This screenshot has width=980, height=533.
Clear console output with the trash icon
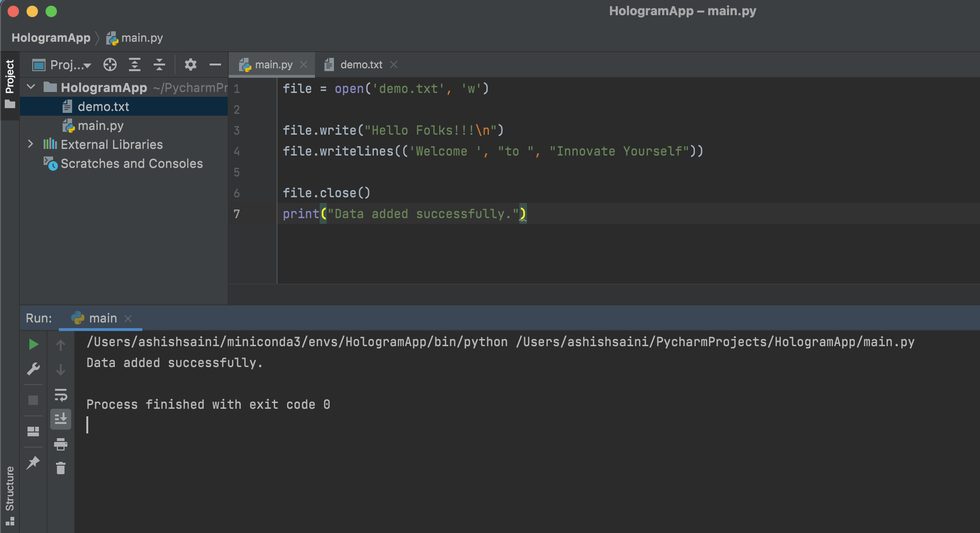click(x=61, y=469)
